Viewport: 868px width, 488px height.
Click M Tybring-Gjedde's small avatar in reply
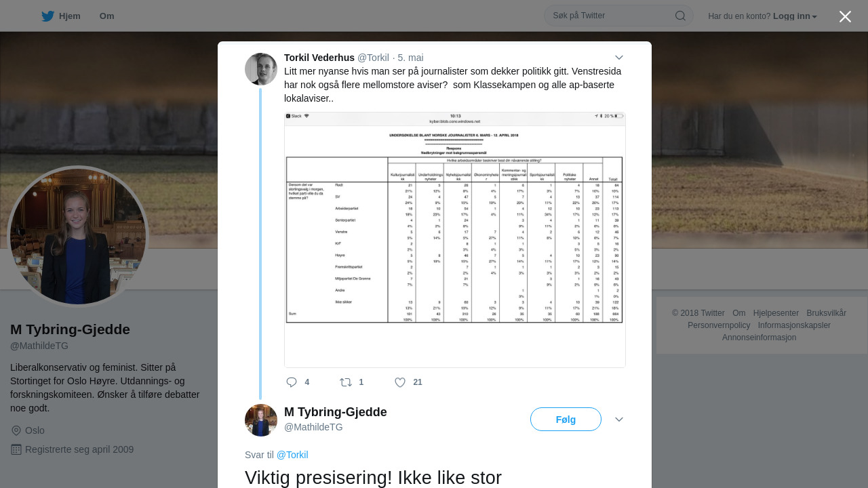tap(261, 420)
